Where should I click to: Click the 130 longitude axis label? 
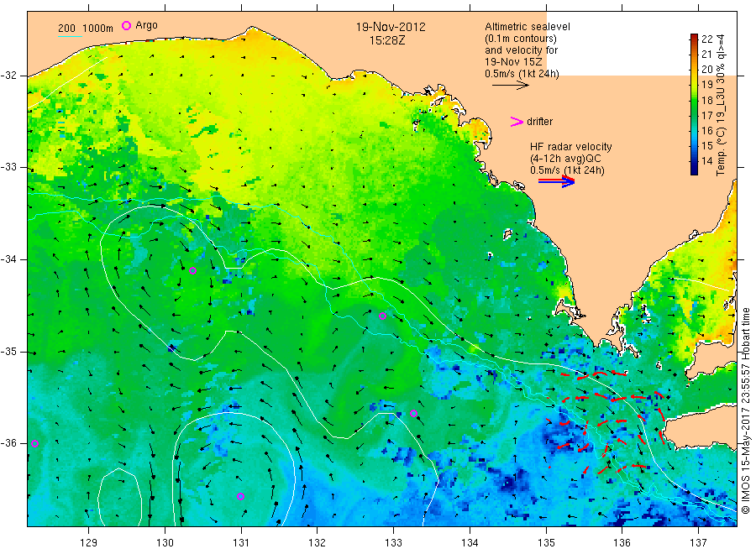(x=165, y=543)
